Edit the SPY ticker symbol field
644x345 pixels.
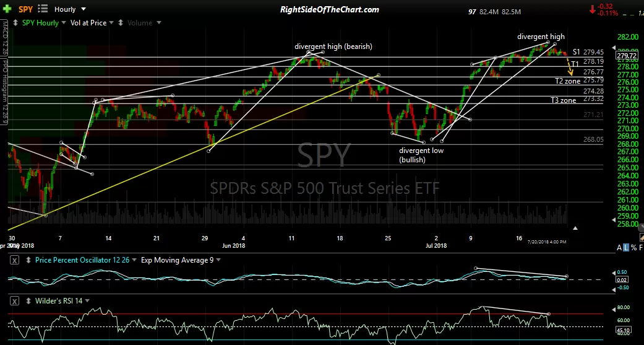[25, 9]
